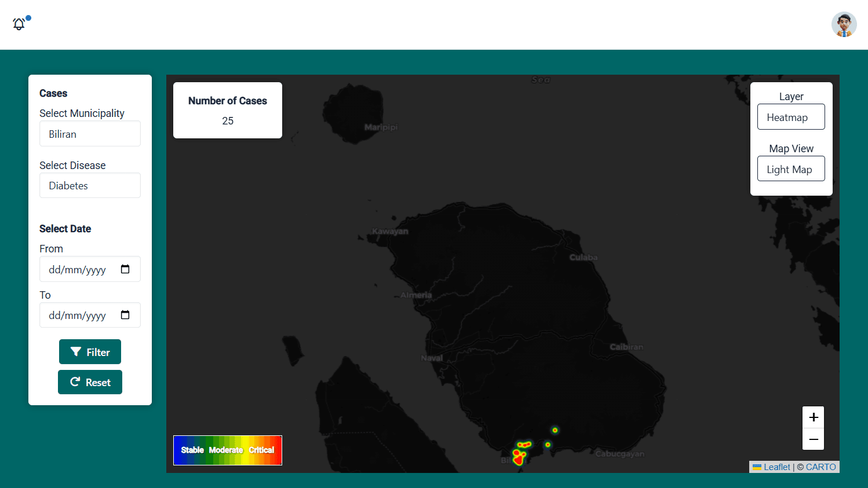Click the Number of Cases card
Image resolution: width=868 pixels, height=488 pixels.
pos(228,110)
